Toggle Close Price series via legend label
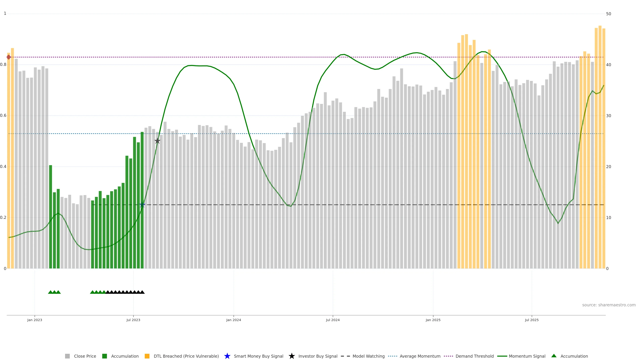Screen dimensions: 644x362 pyautogui.click(x=85, y=356)
